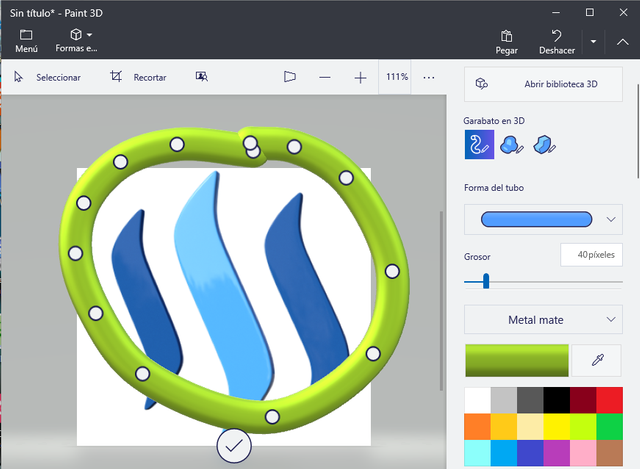
Task: Open the Formas 3D tools dropdown
Action: coord(77,41)
